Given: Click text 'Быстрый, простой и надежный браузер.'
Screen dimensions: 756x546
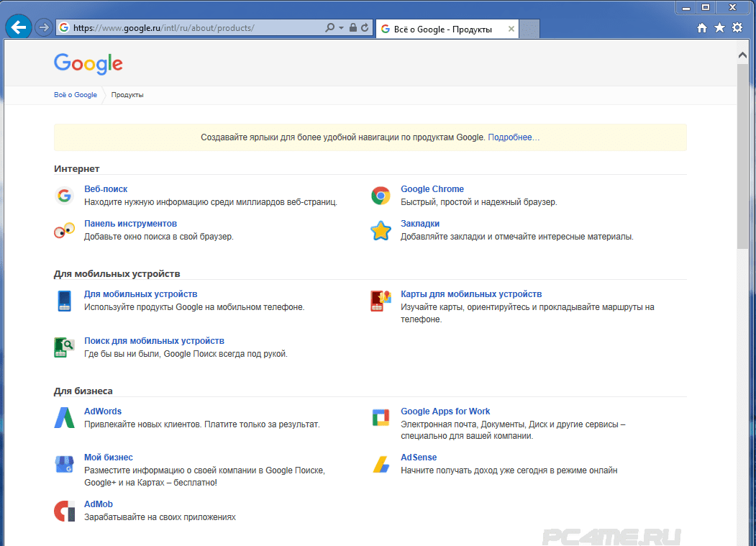Looking at the screenshot, I should [x=479, y=202].
